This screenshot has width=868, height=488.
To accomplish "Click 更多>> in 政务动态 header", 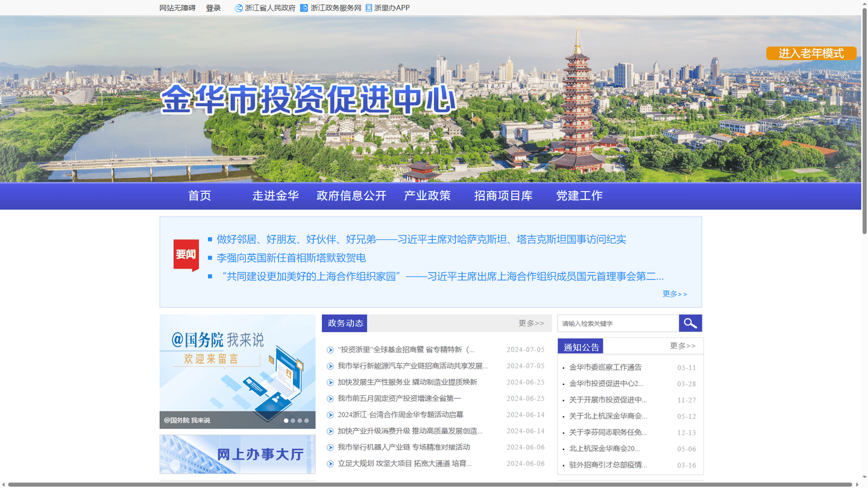I will pos(531,324).
